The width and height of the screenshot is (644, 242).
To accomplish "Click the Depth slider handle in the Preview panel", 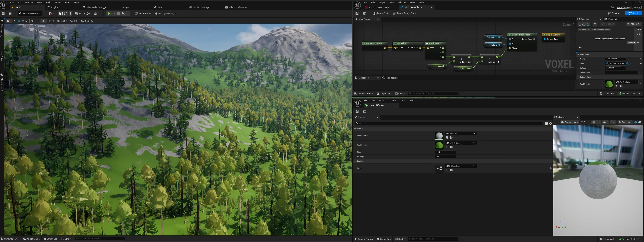I will (x=638, y=43).
